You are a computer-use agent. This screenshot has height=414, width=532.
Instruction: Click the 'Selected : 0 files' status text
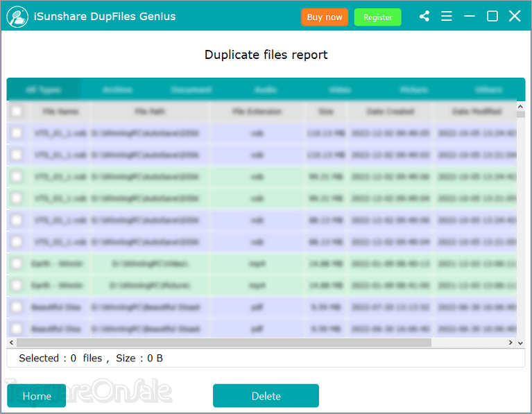click(x=60, y=358)
